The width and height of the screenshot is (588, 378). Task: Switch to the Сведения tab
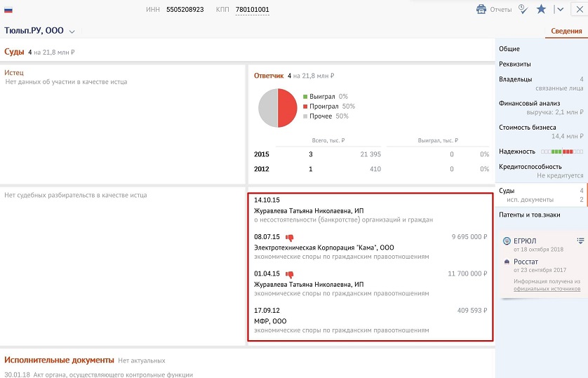coord(566,31)
